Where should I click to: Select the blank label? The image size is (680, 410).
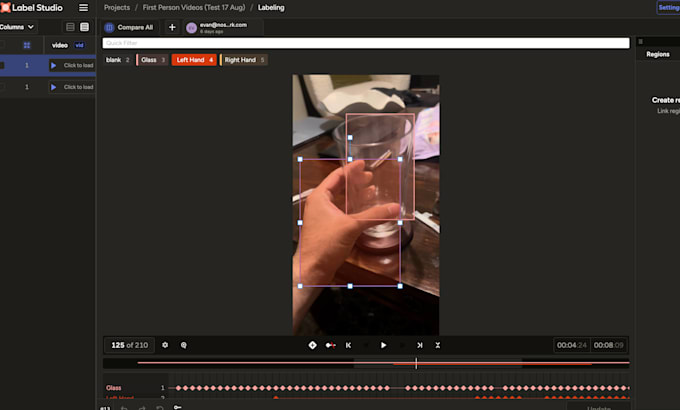tap(117, 60)
